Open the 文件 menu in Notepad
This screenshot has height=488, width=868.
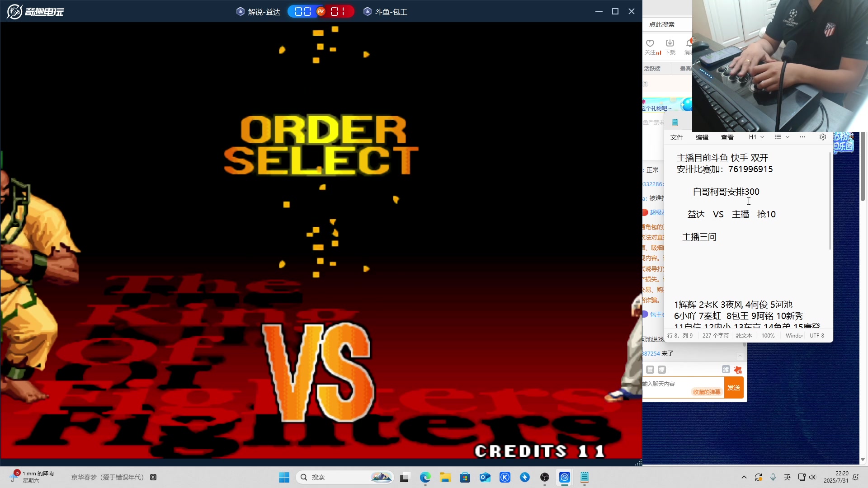click(677, 137)
